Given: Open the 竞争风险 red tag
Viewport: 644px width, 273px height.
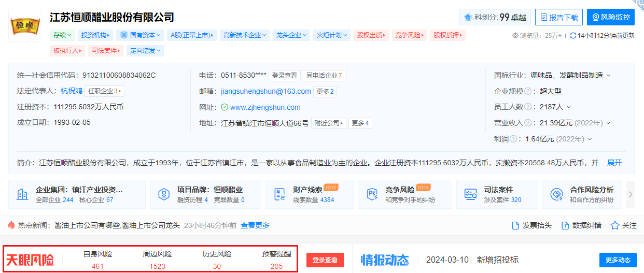Looking at the screenshot, I should 410,35.
